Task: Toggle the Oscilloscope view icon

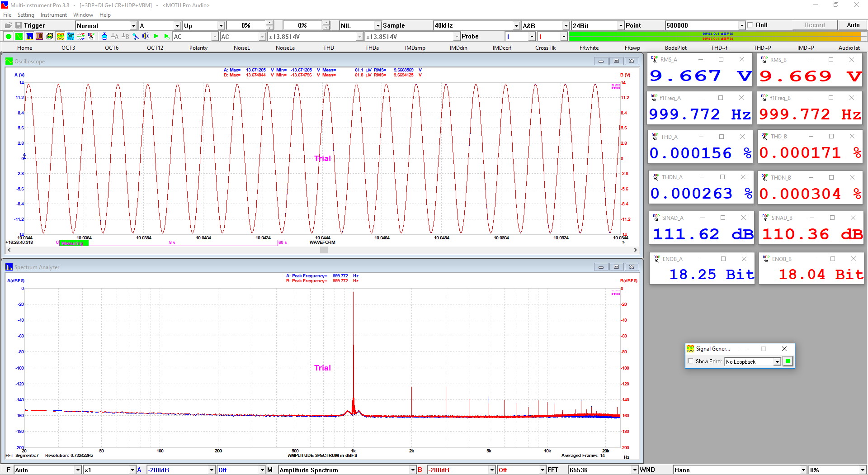Action: tap(19, 37)
